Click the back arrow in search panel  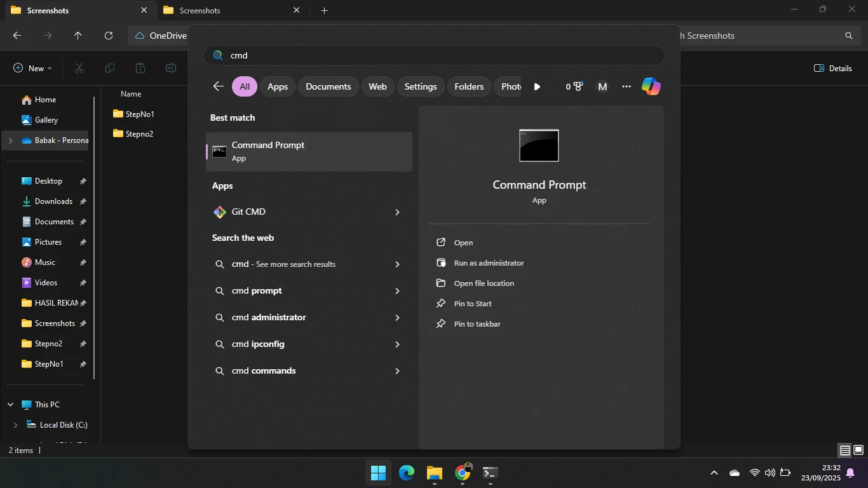[219, 86]
